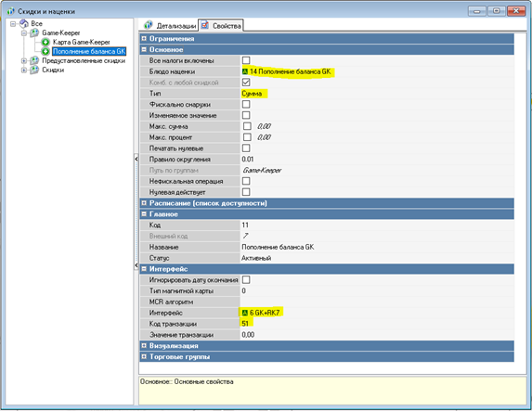
Task: Click the green icon beside Карта Game-Keeper
Action: [x=45, y=42]
